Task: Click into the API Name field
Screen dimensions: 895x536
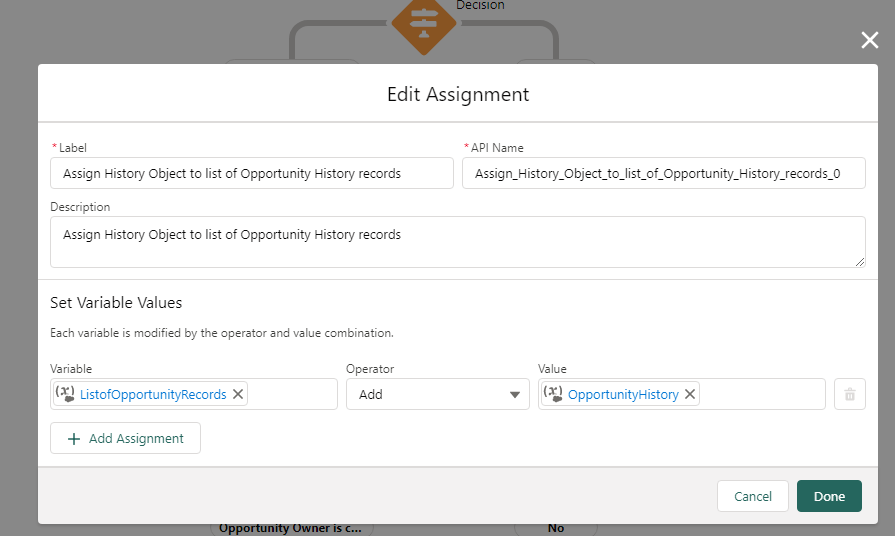Action: (x=663, y=173)
